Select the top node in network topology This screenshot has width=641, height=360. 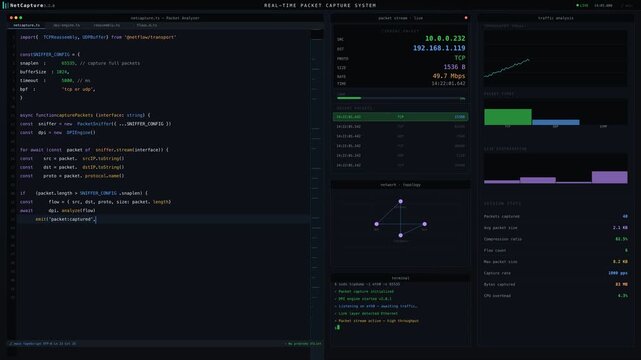[x=401, y=201]
